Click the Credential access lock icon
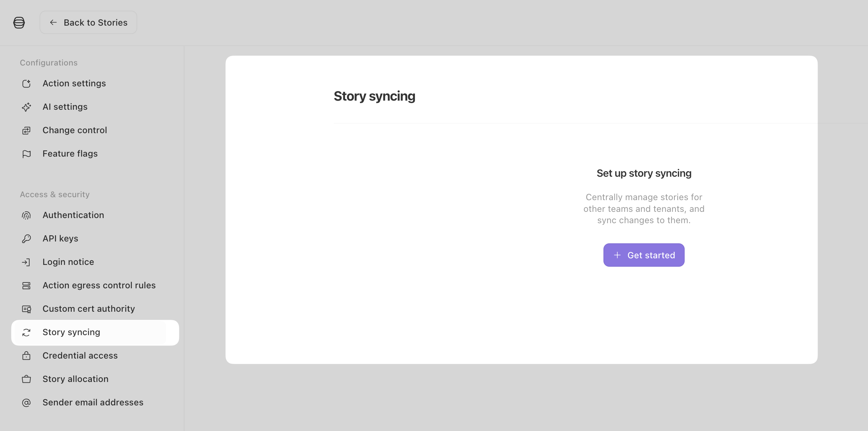 pos(26,356)
